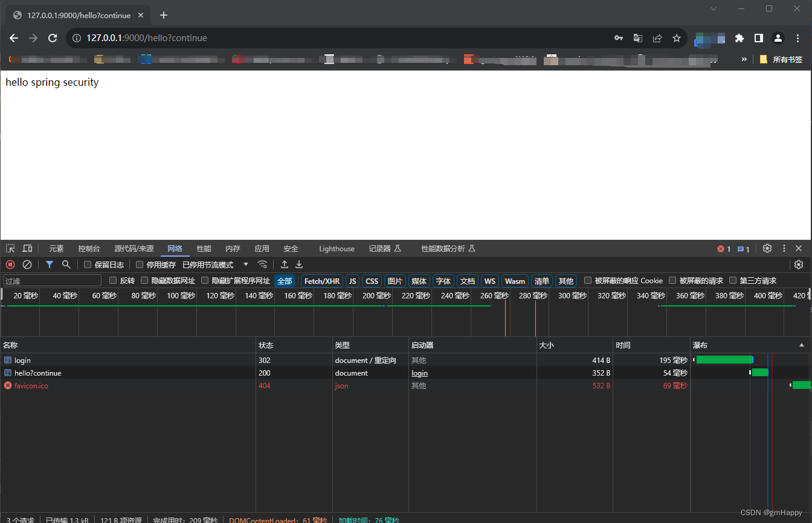The width and height of the screenshot is (812, 523).
Task: Open the Lighthouse tab
Action: click(x=337, y=249)
